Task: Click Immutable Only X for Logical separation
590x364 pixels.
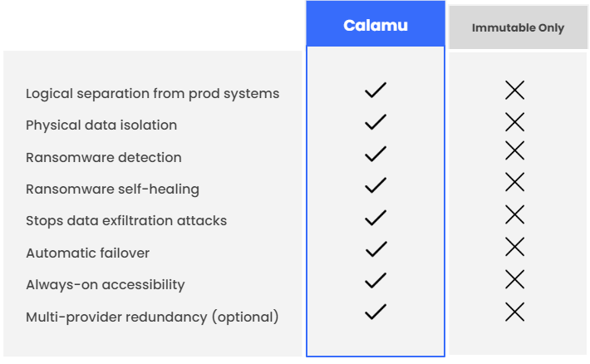Action: (515, 91)
